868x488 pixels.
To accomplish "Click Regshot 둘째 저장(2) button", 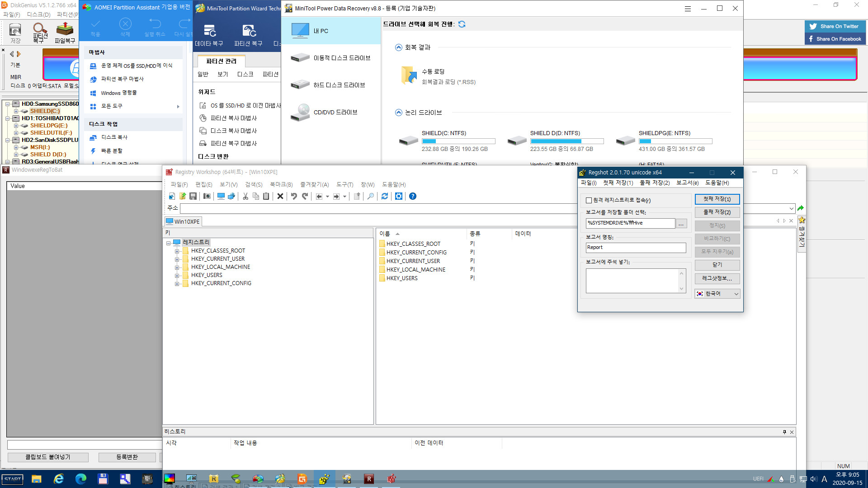I will coord(717,212).
